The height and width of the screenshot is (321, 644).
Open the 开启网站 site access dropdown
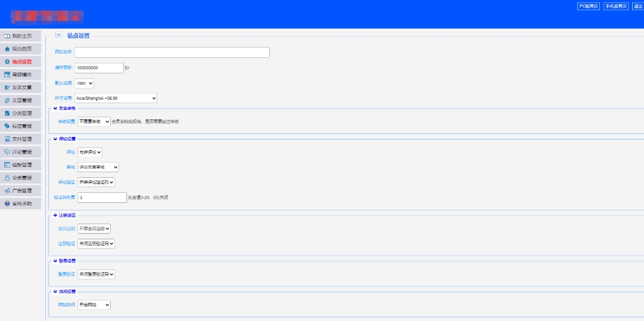click(94, 305)
